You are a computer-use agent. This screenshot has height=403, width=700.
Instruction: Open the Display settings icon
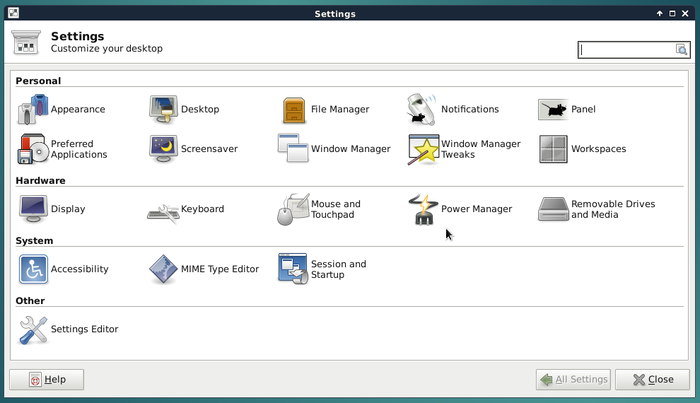coord(33,209)
